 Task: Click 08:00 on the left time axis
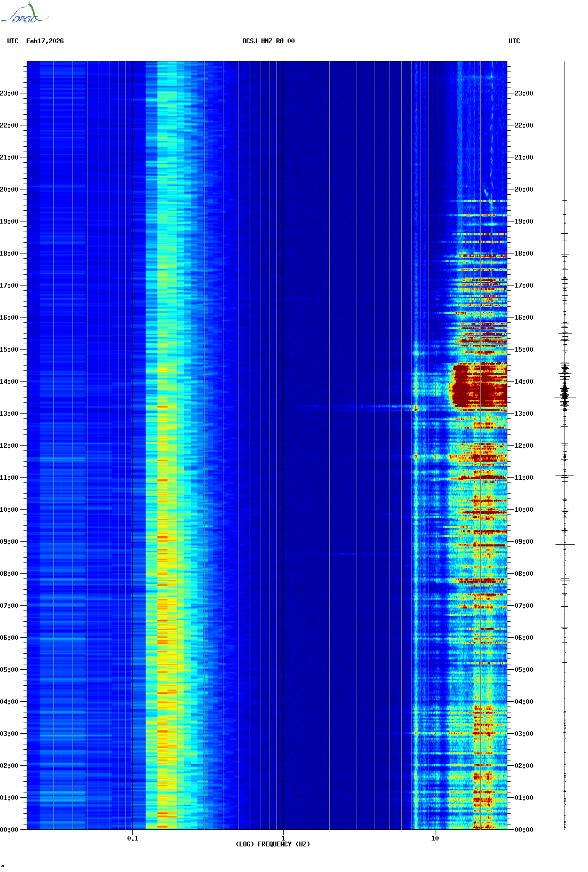click(x=9, y=574)
